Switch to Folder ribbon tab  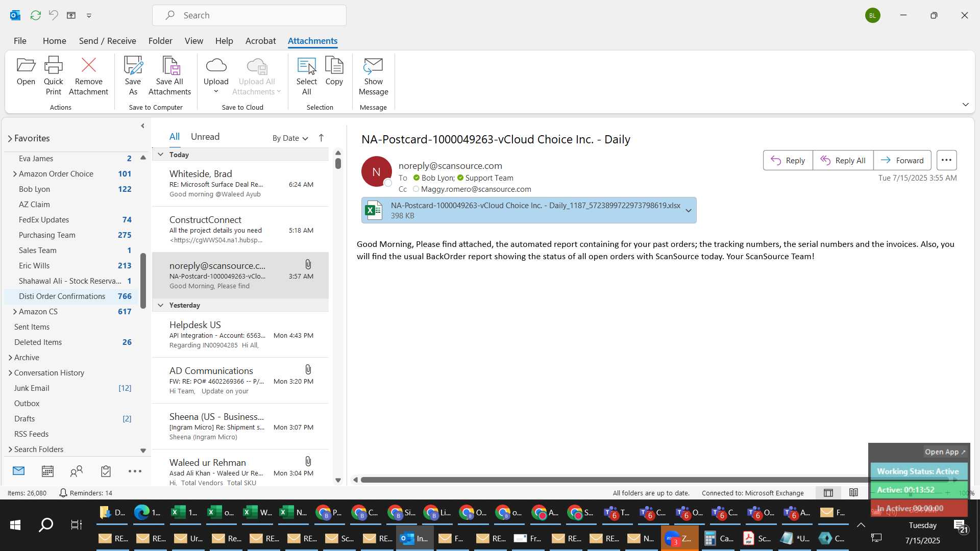[160, 41]
